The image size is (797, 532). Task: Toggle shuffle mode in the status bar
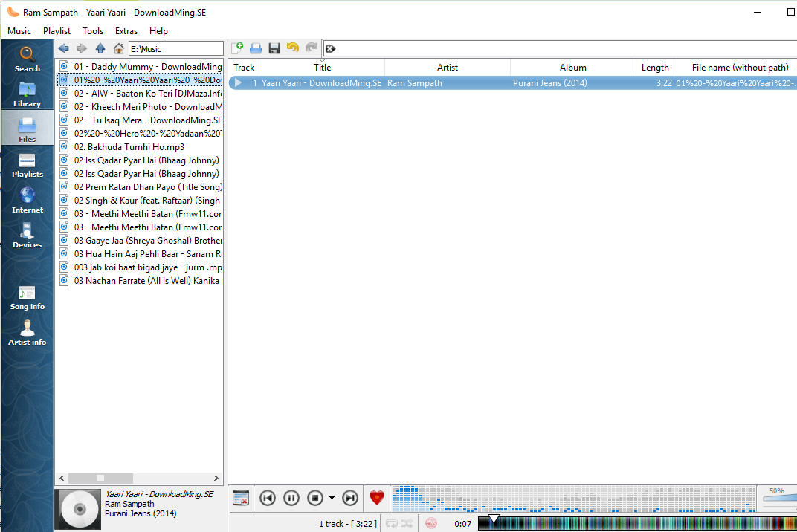pos(407,524)
